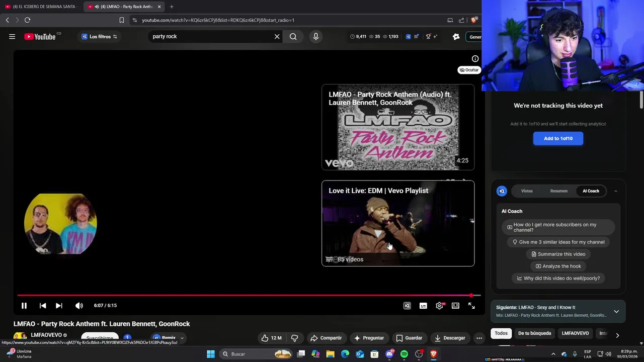Download the video with Descargar
The height and width of the screenshot is (362, 644).
tap(450, 338)
